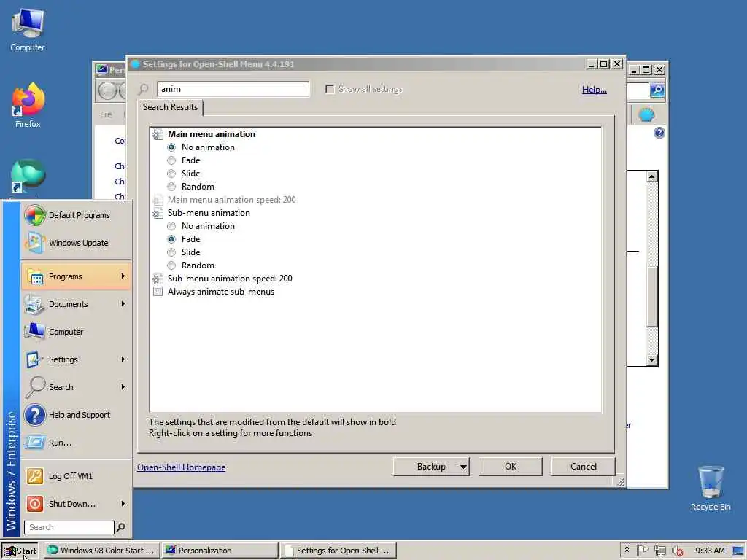Open Computer in the Start menu
The image size is (747, 560).
(76, 332)
